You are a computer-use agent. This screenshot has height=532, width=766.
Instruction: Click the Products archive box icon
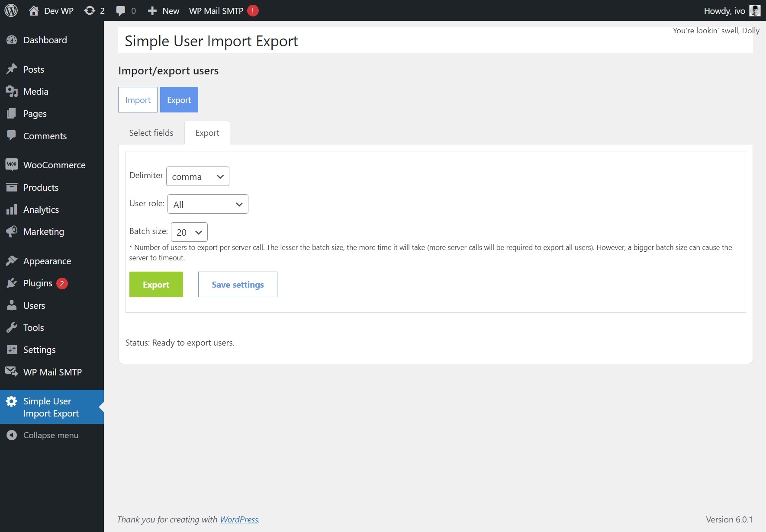12,187
